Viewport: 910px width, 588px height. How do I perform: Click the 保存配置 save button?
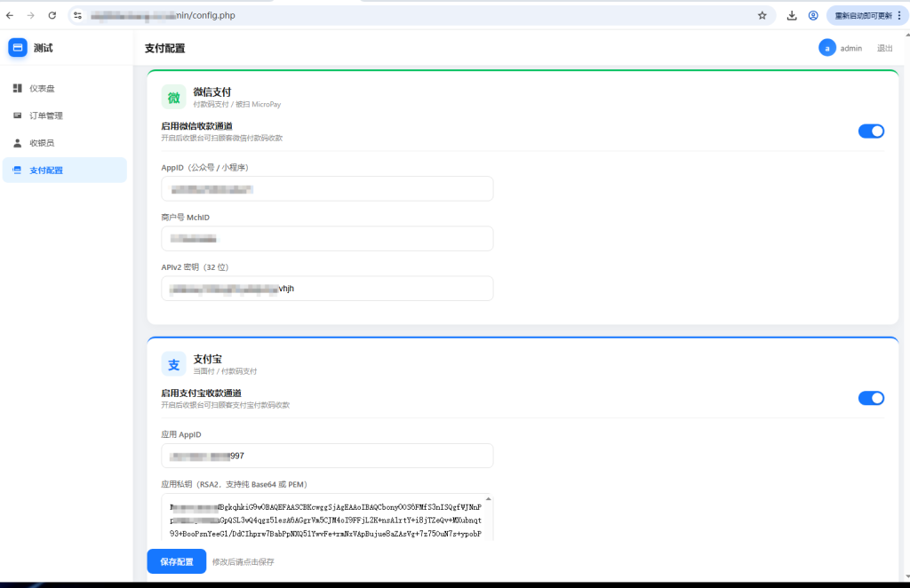(177, 561)
